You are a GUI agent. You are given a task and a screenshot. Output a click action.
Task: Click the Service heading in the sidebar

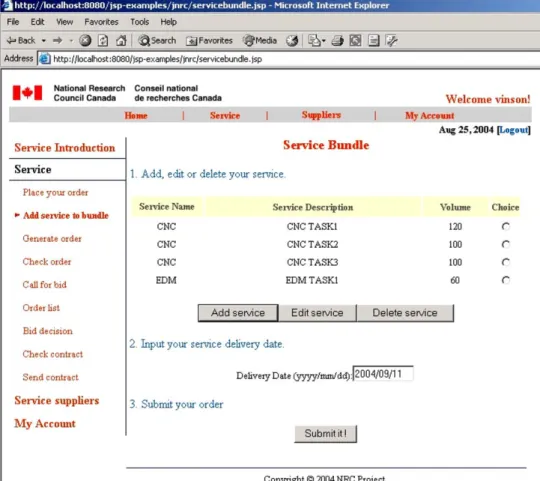[x=33, y=169]
